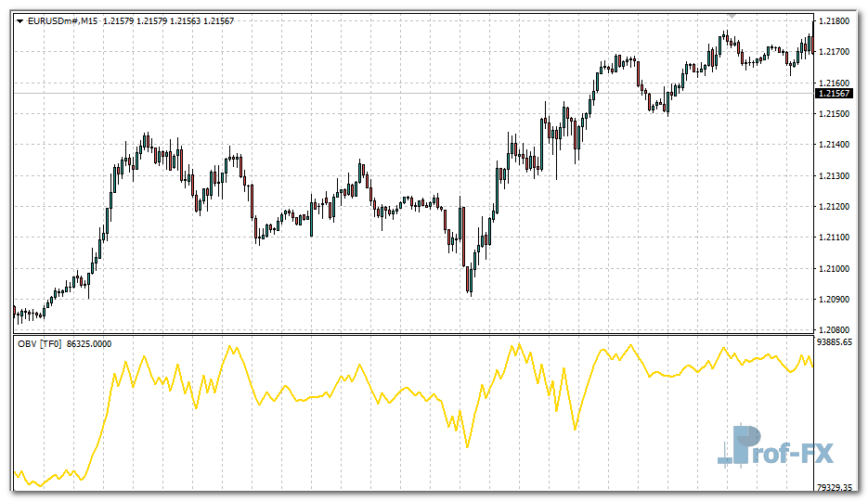Viewport: 868px width, 501px height.
Task: Click the 1.21500 price scale label
Action: [834, 113]
